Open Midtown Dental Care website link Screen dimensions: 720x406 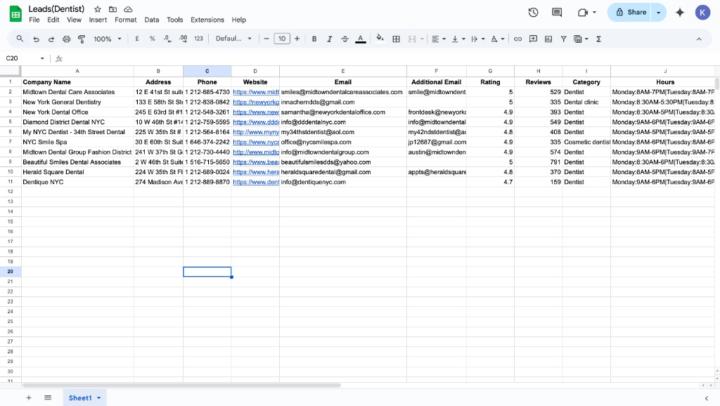click(x=256, y=92)
